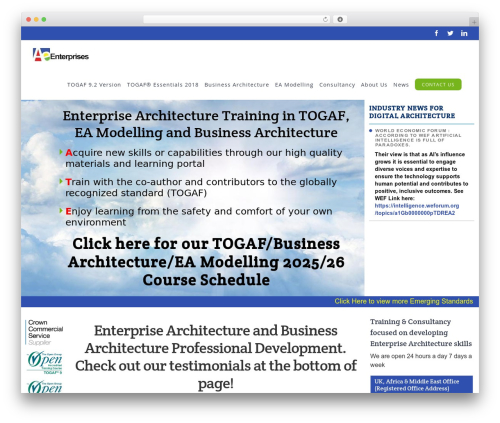Click the green Contact Us button
This screenshot has width=500, height=423.
coord(438,84)
